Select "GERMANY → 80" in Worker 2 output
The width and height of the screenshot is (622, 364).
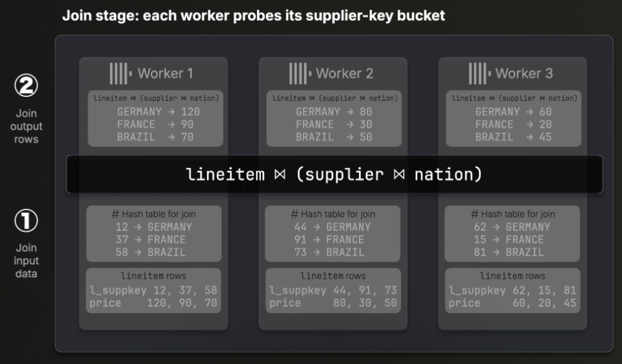coord(334,112)
